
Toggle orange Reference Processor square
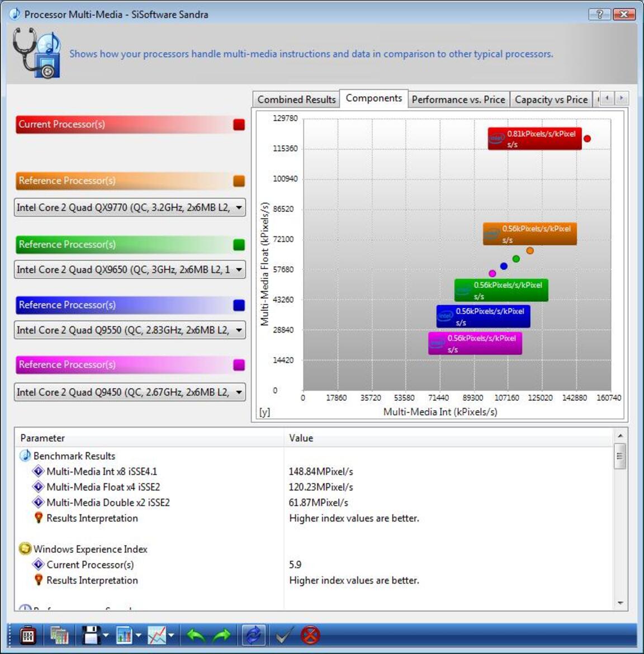pyautogui.click(x=239, y=181)
